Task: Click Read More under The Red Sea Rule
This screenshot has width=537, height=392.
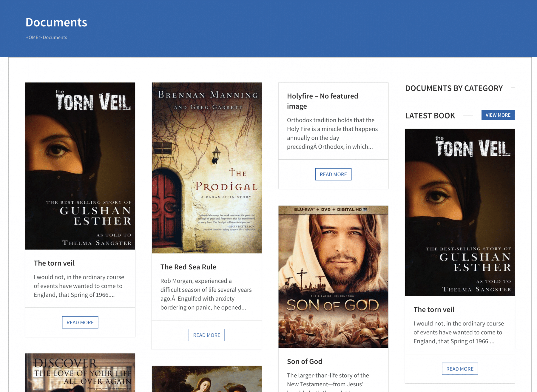Action: [x=206, y=335]
